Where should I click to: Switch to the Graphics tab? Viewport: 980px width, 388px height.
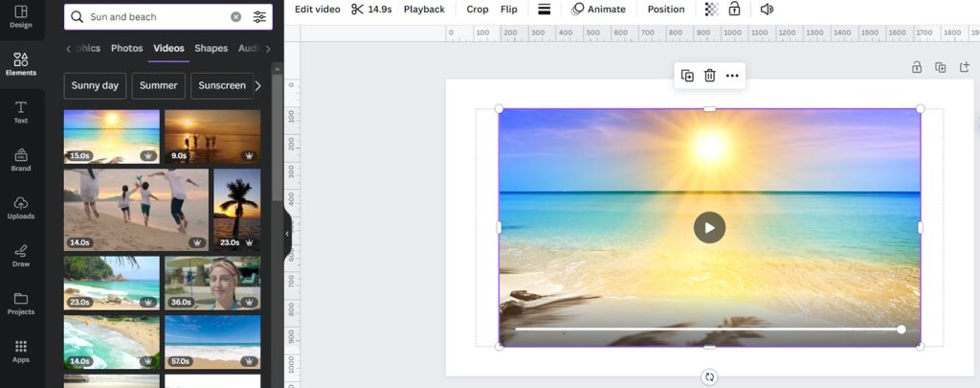pyautogui.click(x=88, y=48)
